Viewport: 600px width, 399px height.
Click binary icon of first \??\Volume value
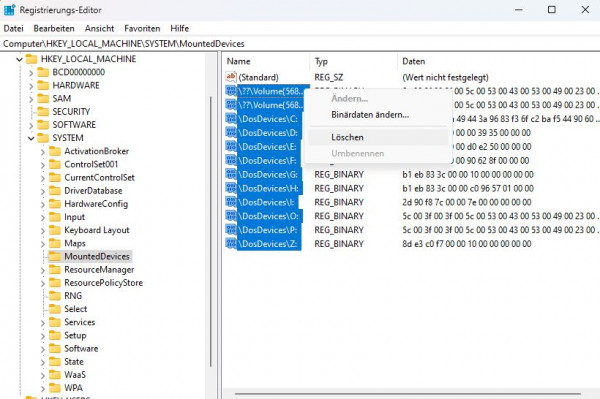click(x=231, y=91)
